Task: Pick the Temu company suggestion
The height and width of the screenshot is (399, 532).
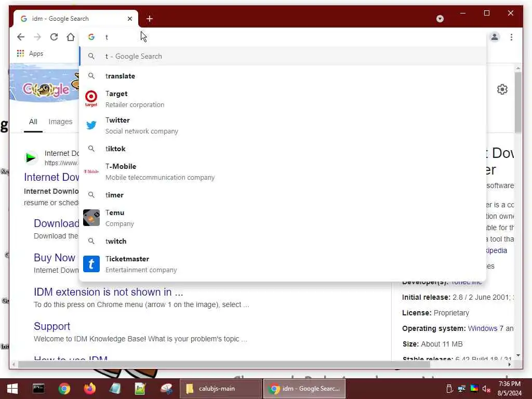Action: [x=283, y=218]
